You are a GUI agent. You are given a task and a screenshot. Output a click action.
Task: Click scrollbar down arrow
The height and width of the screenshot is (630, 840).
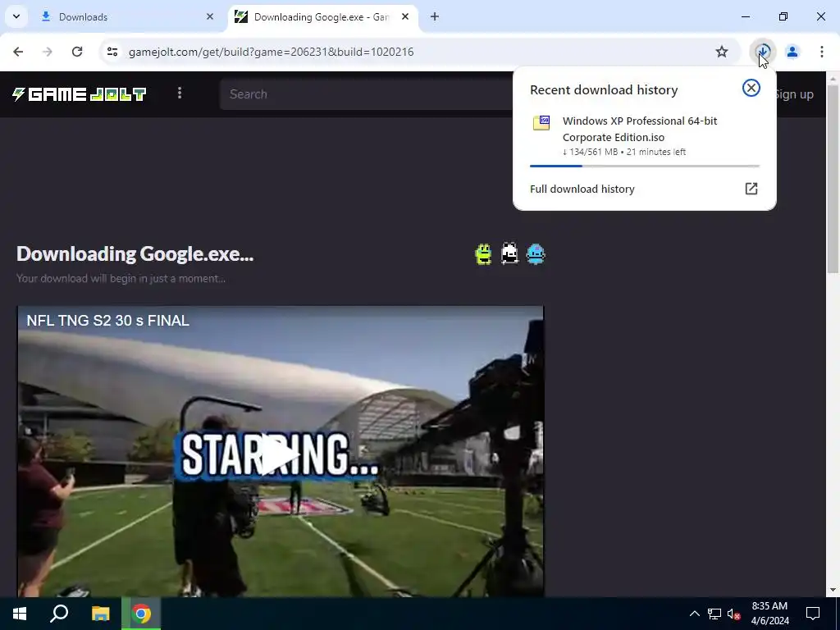click(833, 590)
